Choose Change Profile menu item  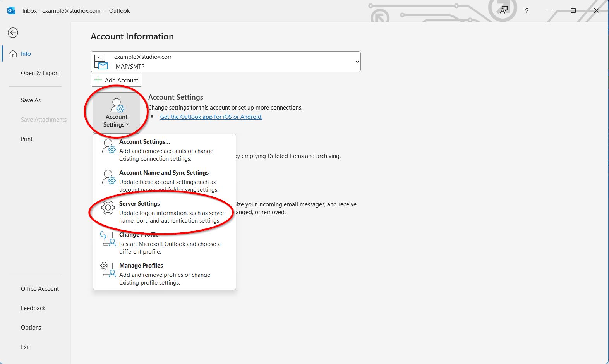click(x=165, y=243)
